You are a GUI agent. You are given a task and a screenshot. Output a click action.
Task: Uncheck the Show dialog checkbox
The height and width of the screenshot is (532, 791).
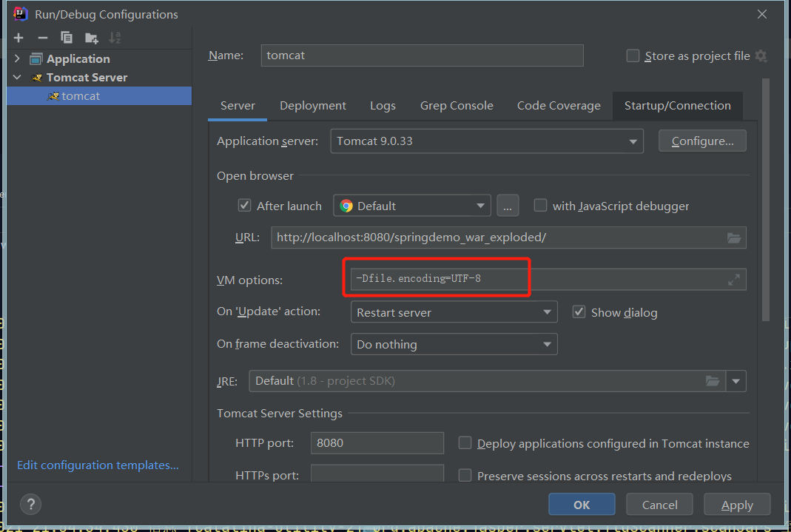click(x=579, y=312)
